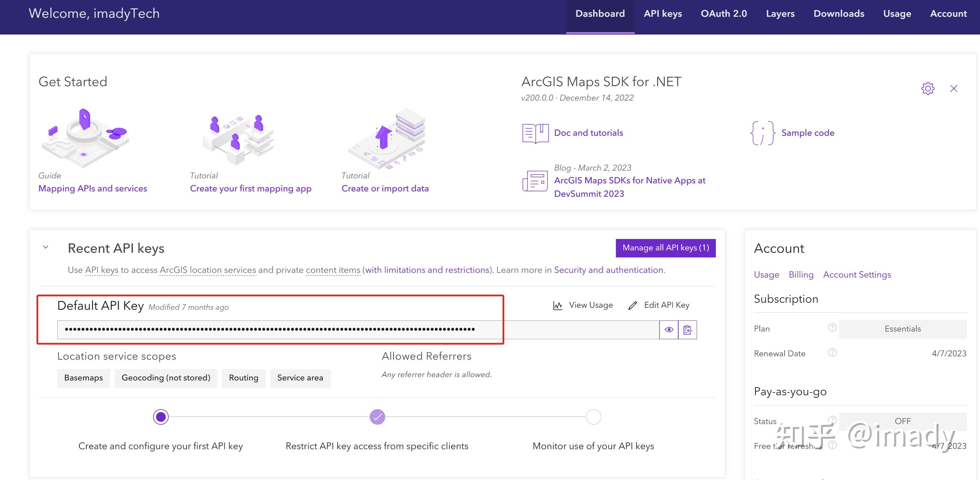Viewport: 980px width, 480px height.
Task: Copy the Default API key with clipboard icon
Action: 687,330
